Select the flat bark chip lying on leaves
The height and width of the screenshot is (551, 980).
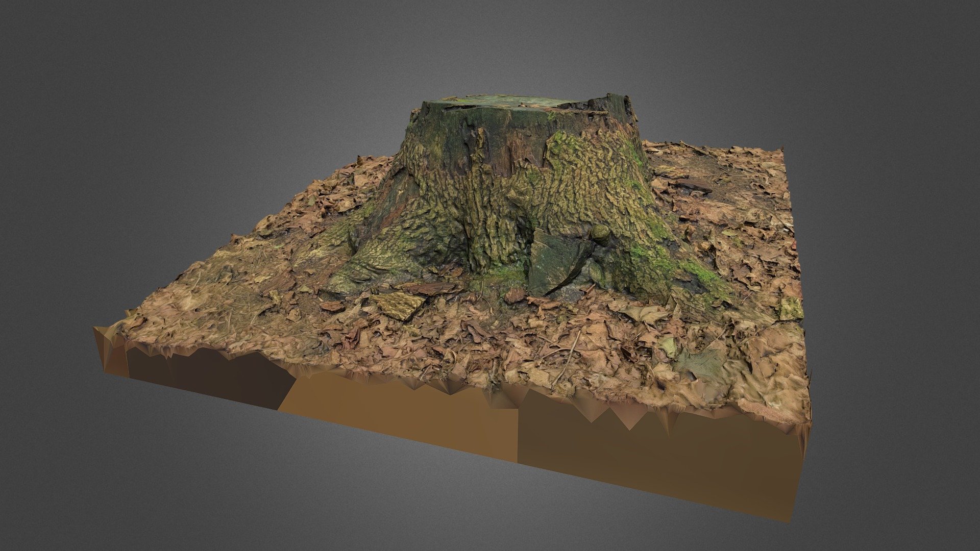397,304
